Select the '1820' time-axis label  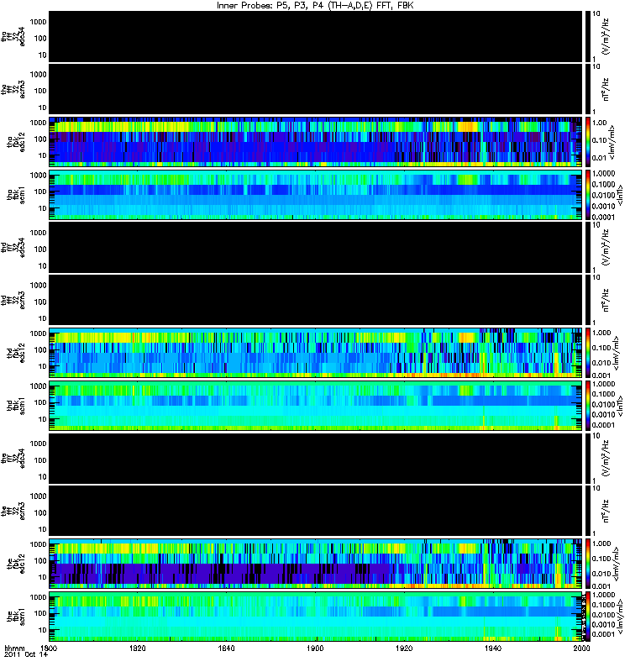tap(138, 648)
